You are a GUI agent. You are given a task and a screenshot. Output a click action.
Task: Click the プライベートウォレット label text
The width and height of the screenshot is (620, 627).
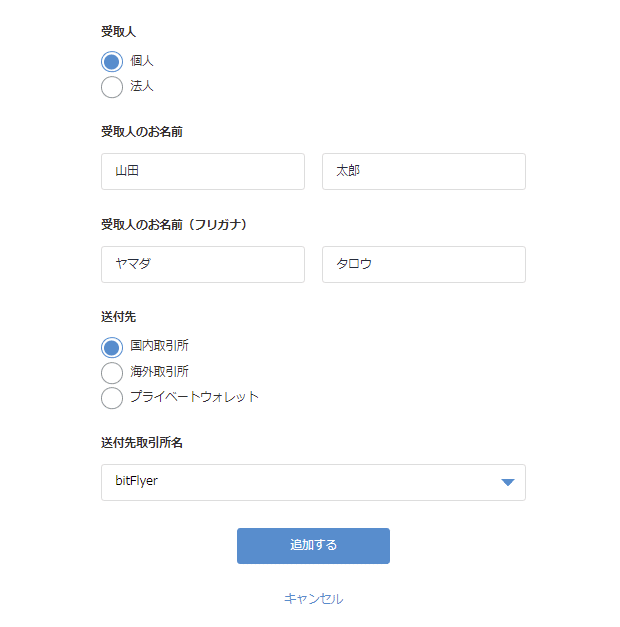[x=194, y=397]
